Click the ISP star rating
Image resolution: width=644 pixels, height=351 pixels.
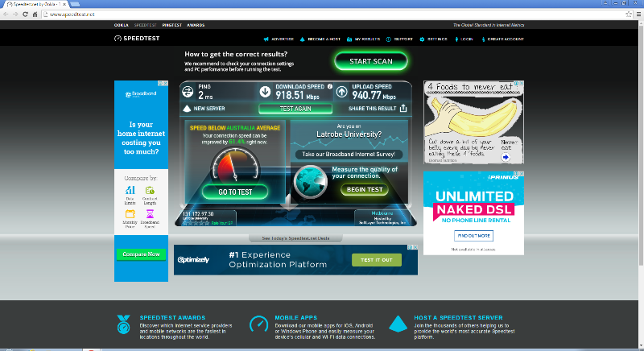click(196, 223)
